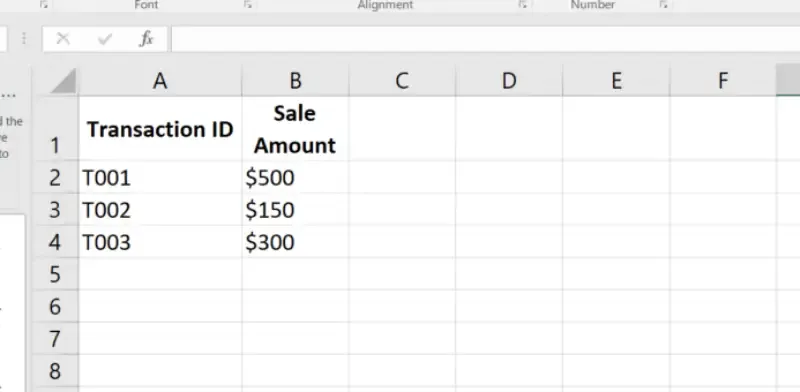Click inside the formula bar input
Screen dimensions: 800x392
pyautogui.click(x=485, y=39)
